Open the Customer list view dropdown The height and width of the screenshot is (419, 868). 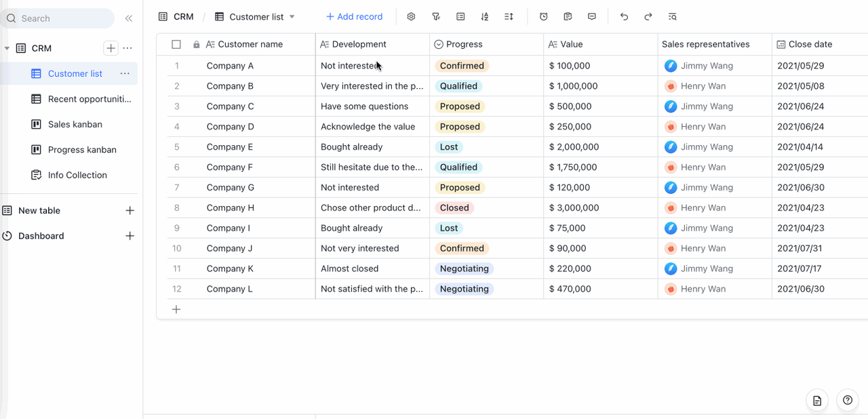point(292,17)
